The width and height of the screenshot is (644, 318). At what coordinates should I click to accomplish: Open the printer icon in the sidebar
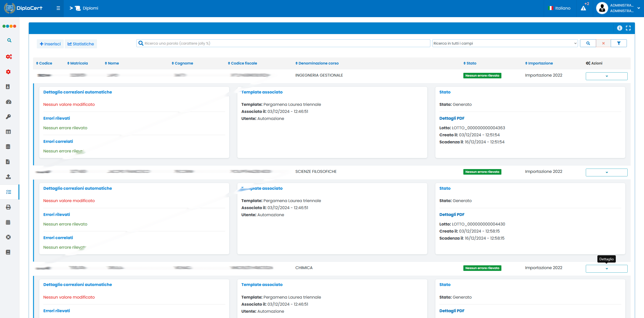click(8, 207)
